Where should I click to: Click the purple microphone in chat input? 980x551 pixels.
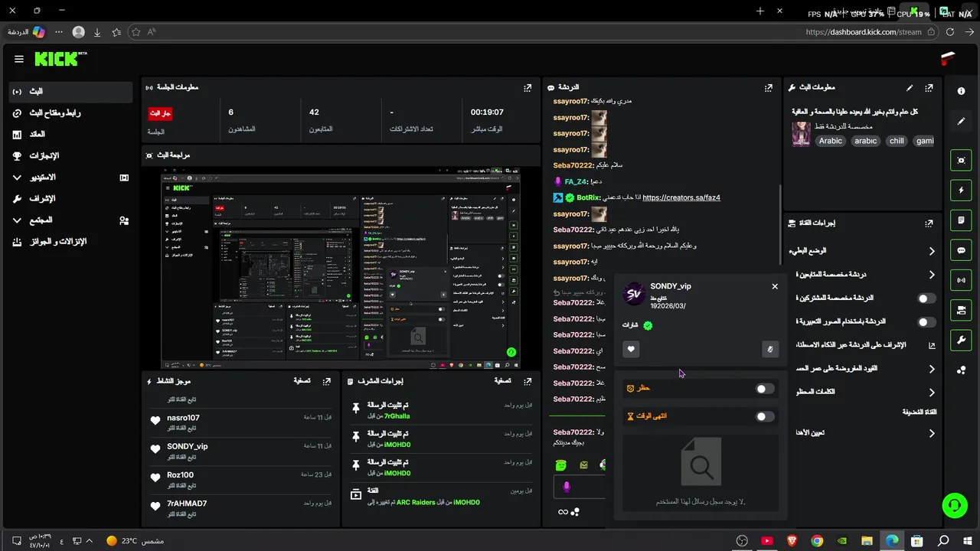point(567,487)
